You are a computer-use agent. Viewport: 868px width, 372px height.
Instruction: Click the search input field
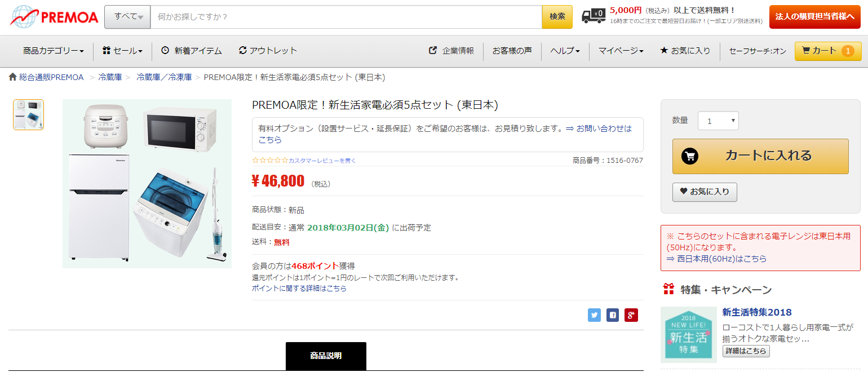click(346, 17)
